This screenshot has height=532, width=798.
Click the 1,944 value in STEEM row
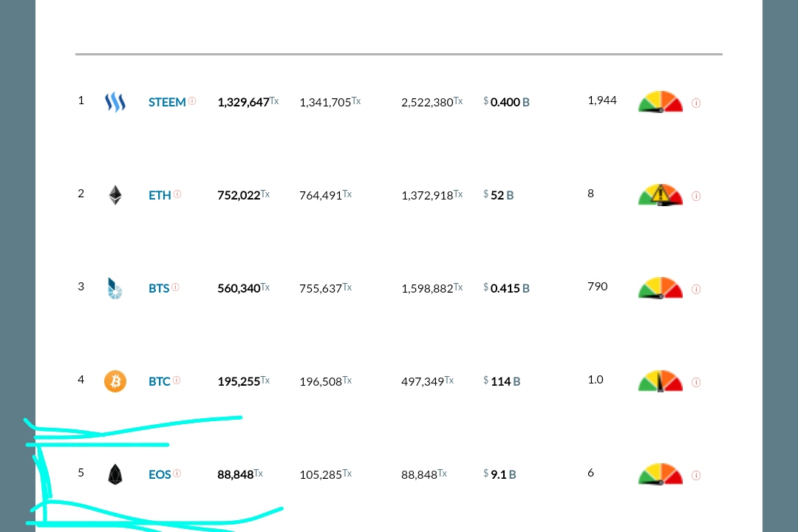point(602,100)
